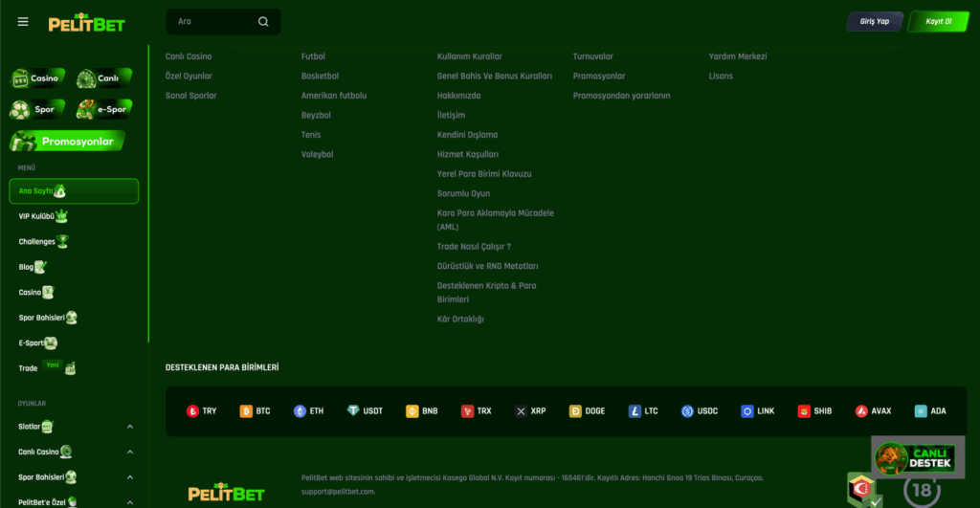Open the Sorumlu Oyun link
This screenshot has height=508, width=980.
click(x=464, y=193)
